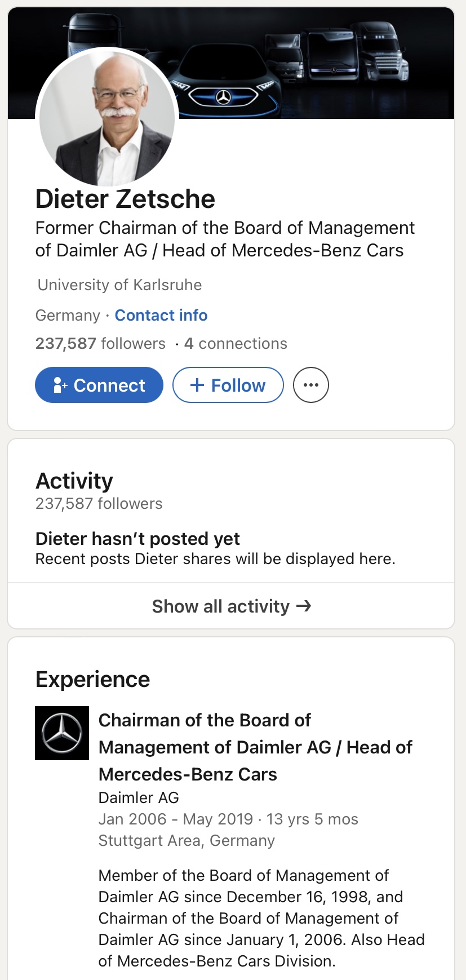Click the Daimler AG company name in Experience
Image resolution: width=466 pixels, height=980 pixels.
139,797
